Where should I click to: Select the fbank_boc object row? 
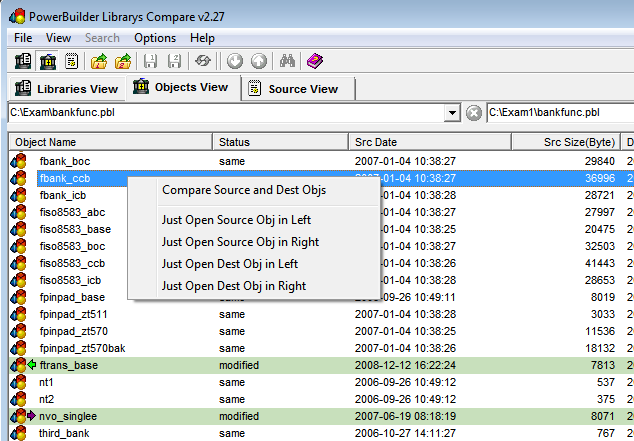tap(321, 161)
